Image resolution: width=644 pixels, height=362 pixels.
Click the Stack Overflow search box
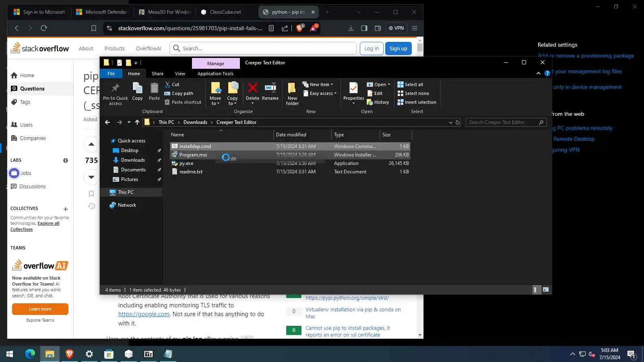(263, 48)
